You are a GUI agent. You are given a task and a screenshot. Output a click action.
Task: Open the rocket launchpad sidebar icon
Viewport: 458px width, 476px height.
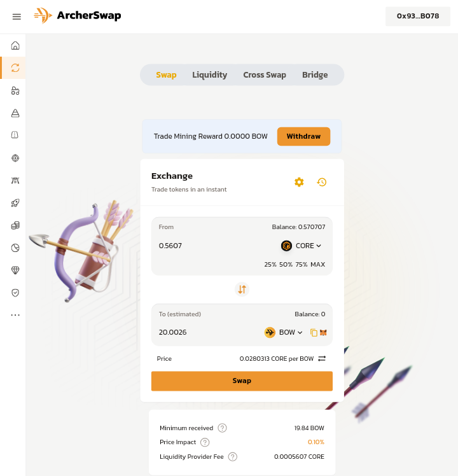pyautogui.click(x=15, y=203)
